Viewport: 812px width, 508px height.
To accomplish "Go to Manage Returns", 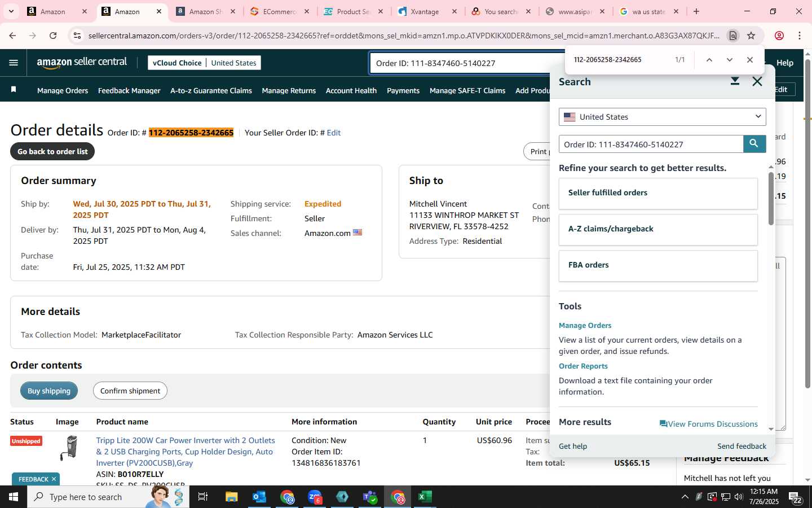I will [x=289, y=90].
